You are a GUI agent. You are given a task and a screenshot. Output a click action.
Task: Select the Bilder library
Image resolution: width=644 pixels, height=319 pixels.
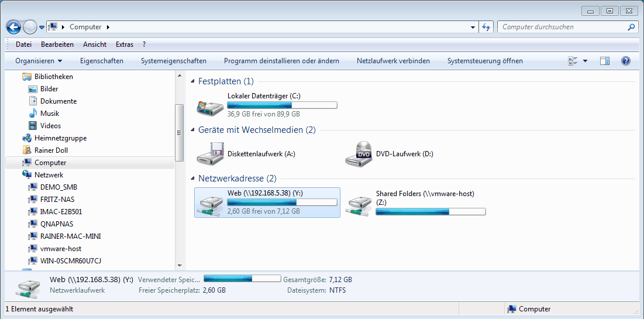(x=49, y=89)
